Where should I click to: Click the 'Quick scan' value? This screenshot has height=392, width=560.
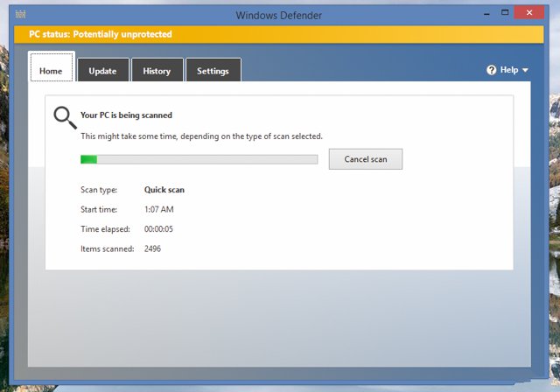(164, 190)
